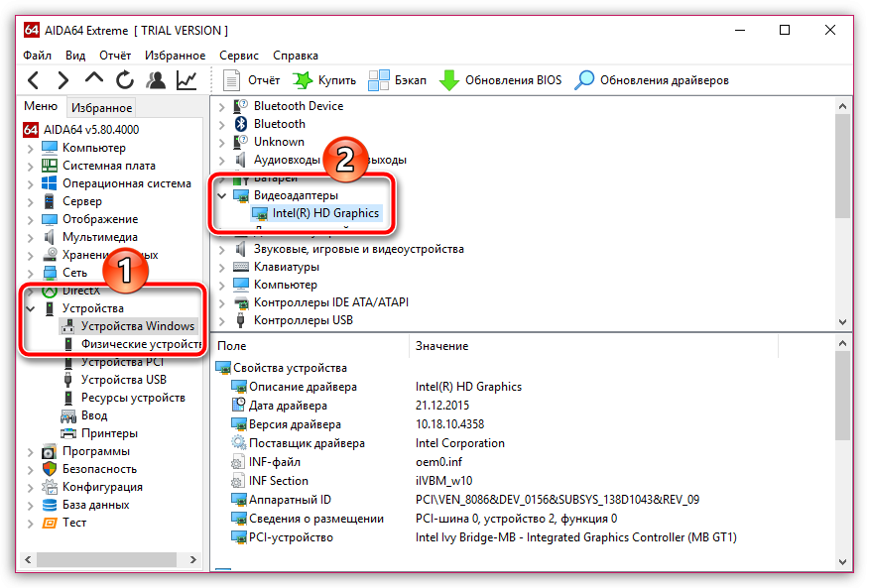Click the Up level arrow icon
The image size is (869, 588).
pyautogui.click(x=94, y=80)
